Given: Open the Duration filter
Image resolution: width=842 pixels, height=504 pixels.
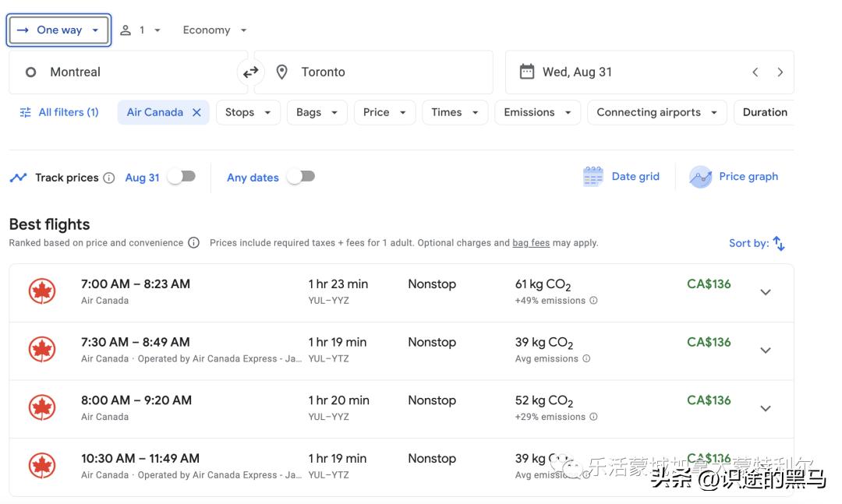Looking at the screenshot, I should [x=764, y=112].
